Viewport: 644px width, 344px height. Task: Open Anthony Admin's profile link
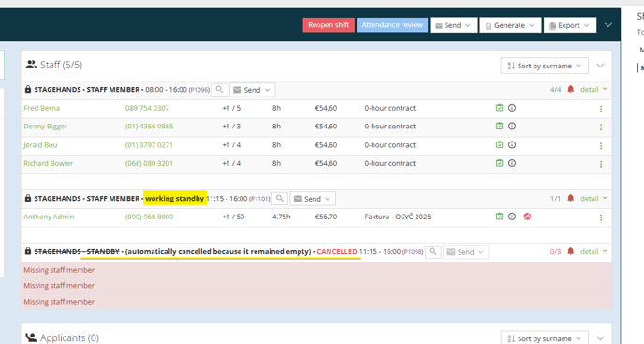click(x=49, y=217)
